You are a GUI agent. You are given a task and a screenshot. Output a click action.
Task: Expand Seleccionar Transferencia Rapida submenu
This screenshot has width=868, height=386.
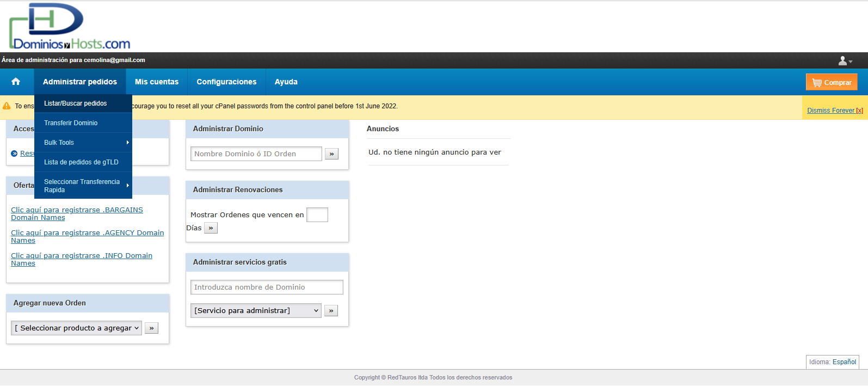tap(83, 186)
